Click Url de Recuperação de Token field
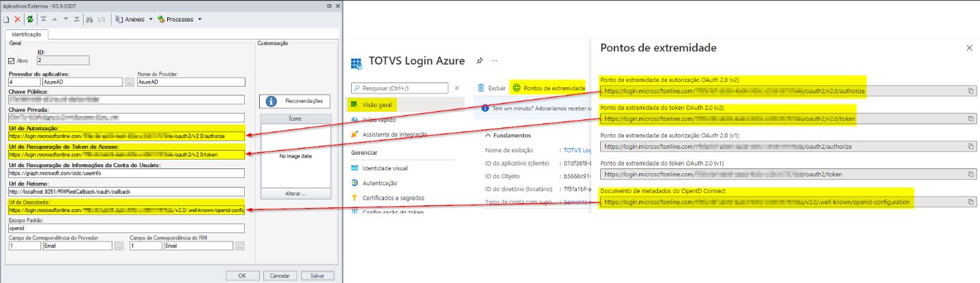The image size is (980, 283). click(x=127, y=154)
